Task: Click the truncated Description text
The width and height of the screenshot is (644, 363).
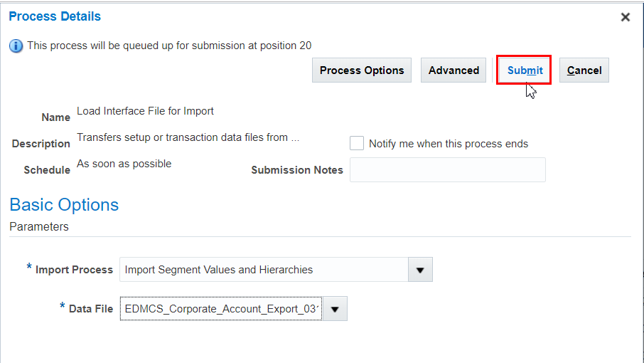Action: click(x=188, y=137)
